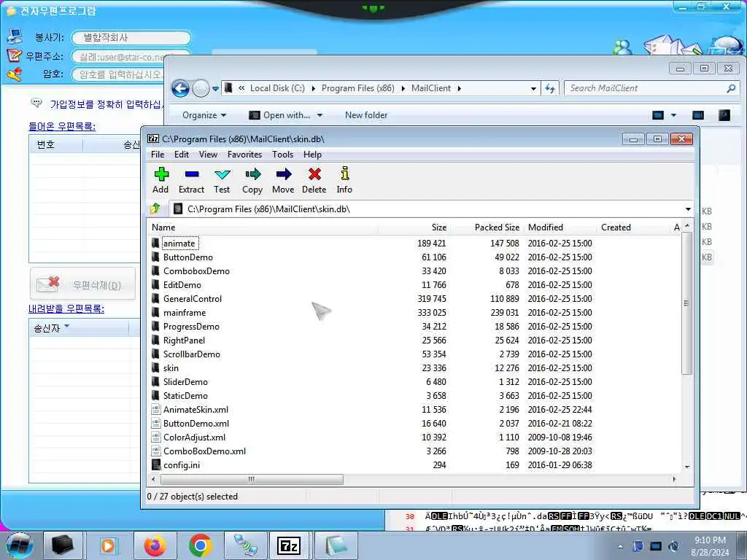The image size is (747, 560).
Task: Click the 들어온 우편목록 link
Action: tap(62, 126)
